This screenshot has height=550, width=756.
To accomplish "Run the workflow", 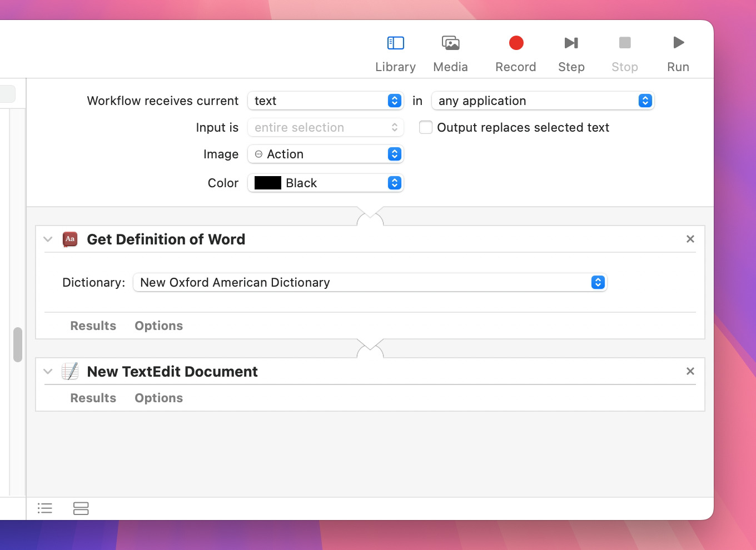I will pyautogui.click(x=678, y=54).
